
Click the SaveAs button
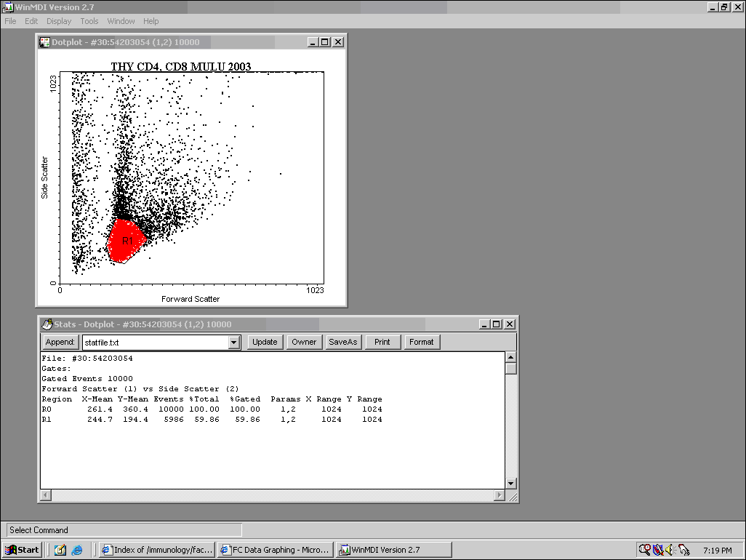pyautogui.click(x=343, y=342)
